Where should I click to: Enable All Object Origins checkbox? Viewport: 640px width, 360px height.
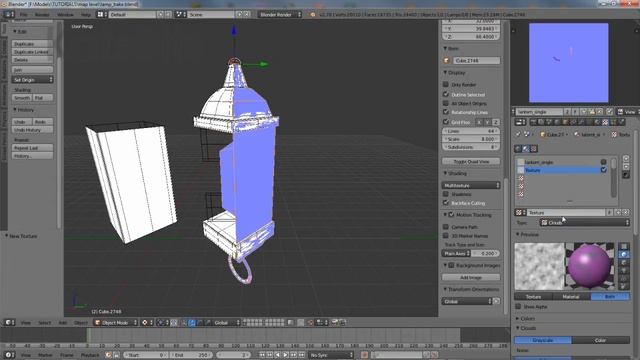(446, 103)
